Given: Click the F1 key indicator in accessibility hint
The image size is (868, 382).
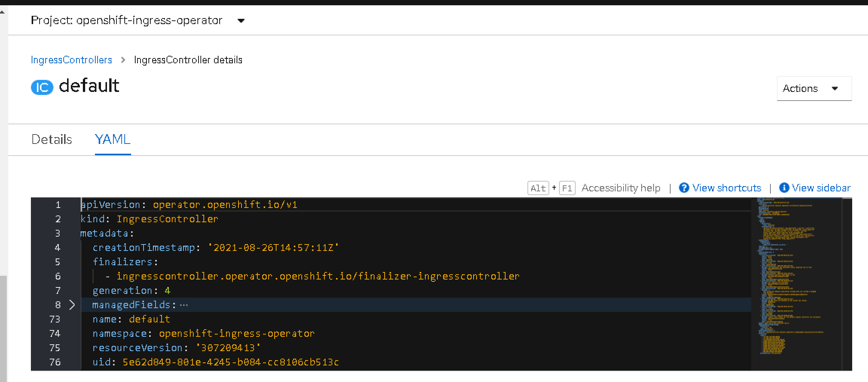Looking at the screenshot, I should [567, 188].
